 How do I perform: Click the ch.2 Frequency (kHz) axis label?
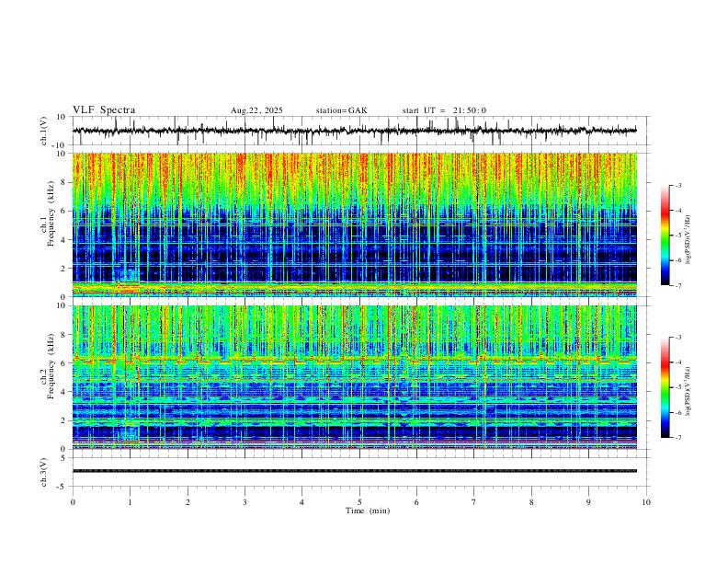pos(47,366)
